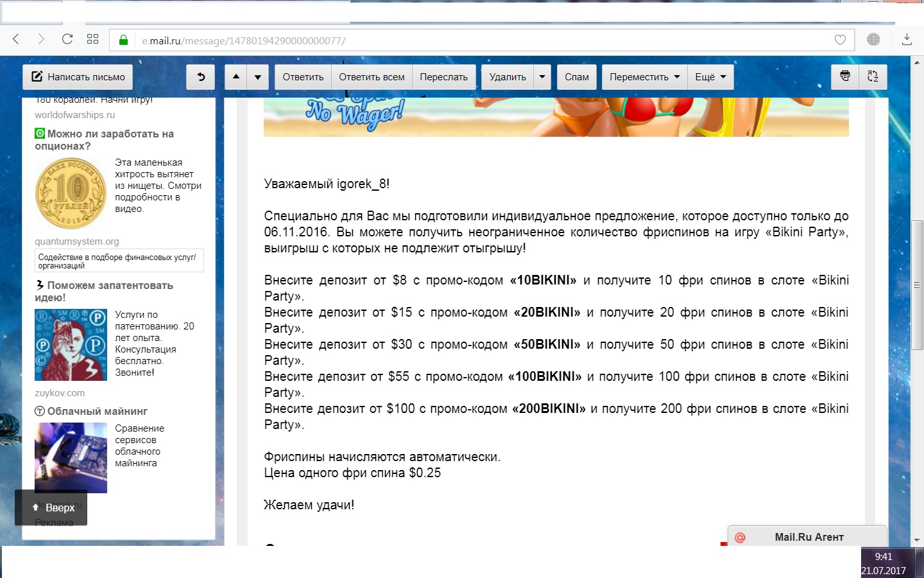Click Ответить всем button
924x578 pixels.
point(372,77)
